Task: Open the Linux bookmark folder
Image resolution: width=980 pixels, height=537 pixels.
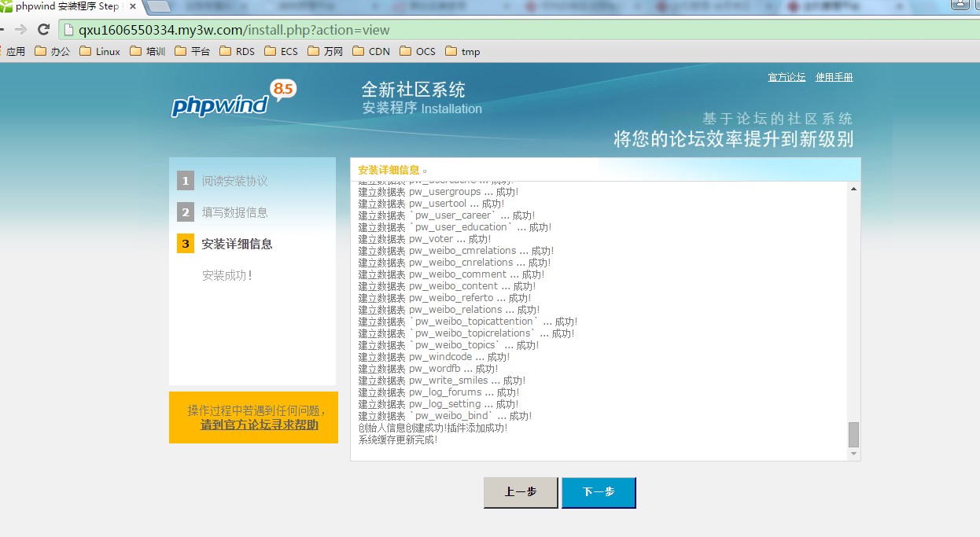Action: (x=100, y=52)
